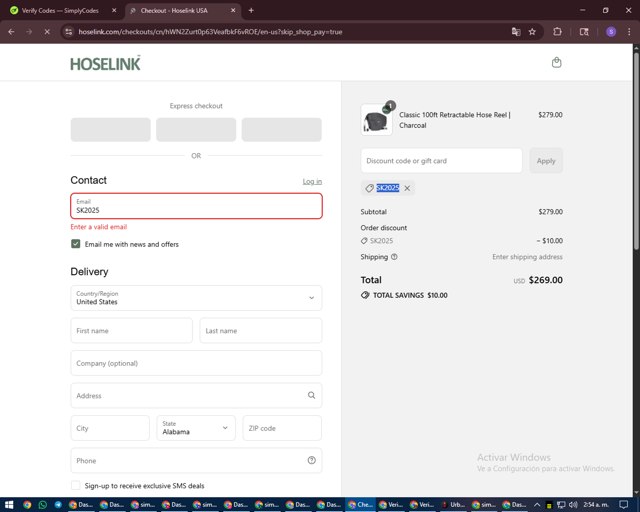Bookmark this page with the star

point(532,32)
